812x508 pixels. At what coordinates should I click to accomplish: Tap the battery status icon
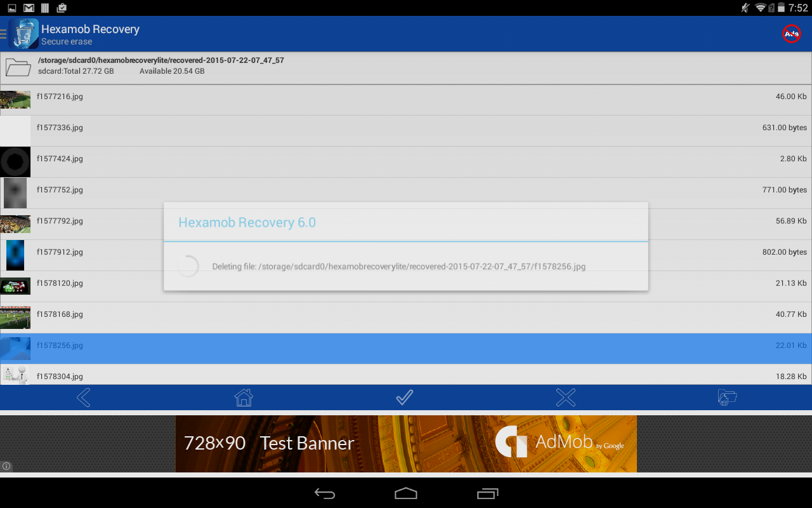click(x=780, y=8)
